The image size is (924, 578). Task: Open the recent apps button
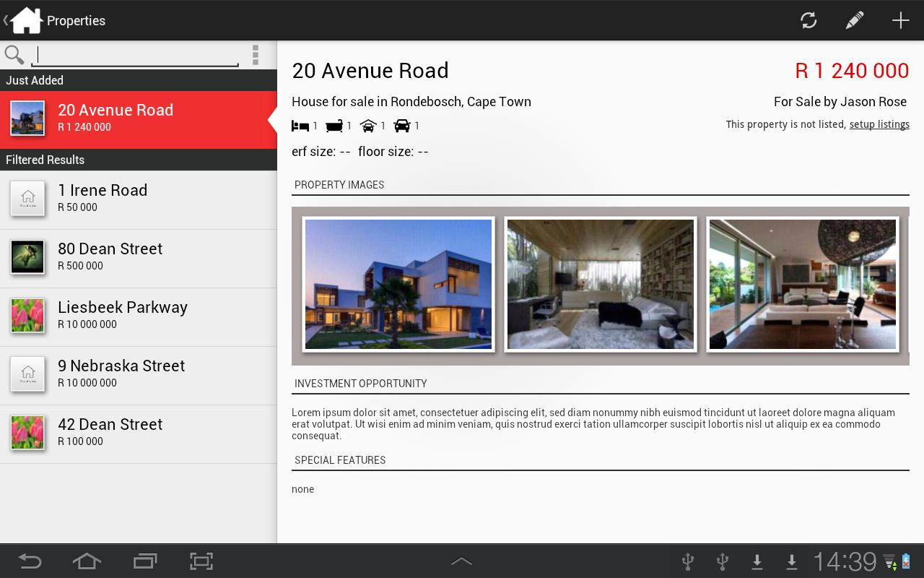[145, 561]
